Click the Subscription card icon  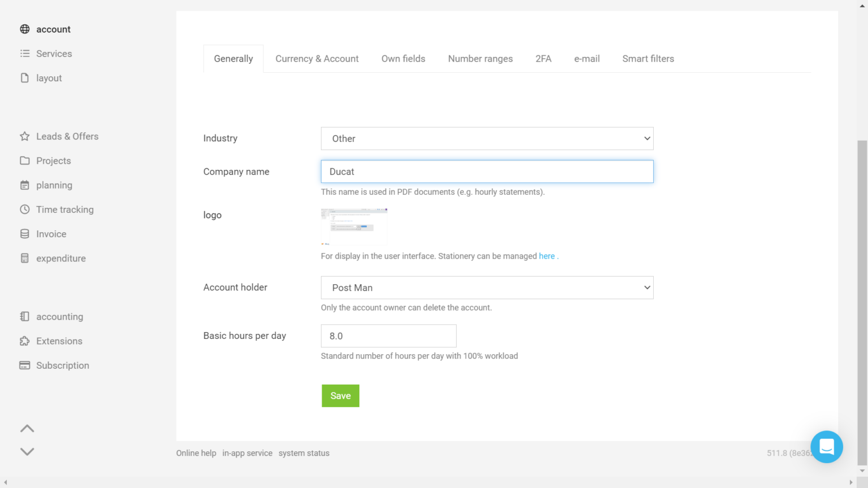[x=25, y=365]
